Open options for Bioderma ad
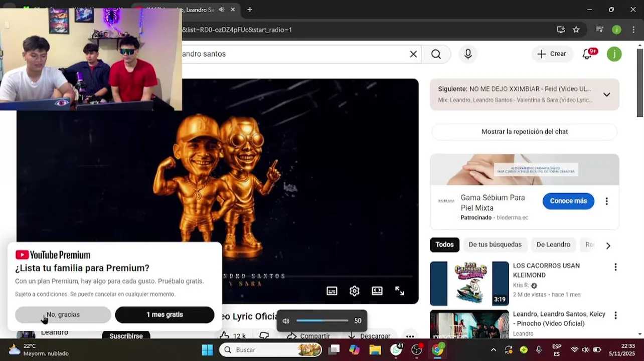Screen dimensions: 644x361 point(606,201)
